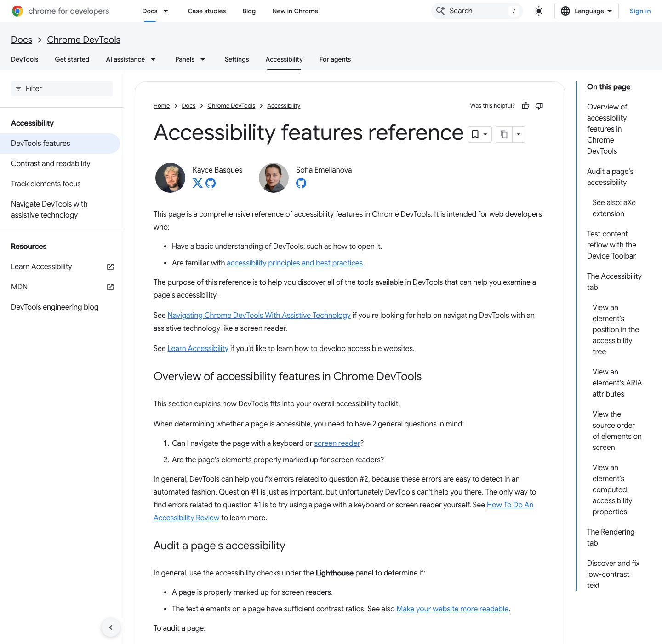
Task: Open Navigating Chrome DevTools With Assistive Technology link
Action: (259, 316)
